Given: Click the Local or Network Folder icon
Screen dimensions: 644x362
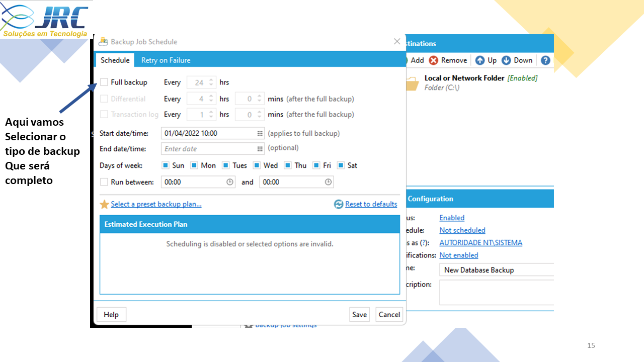Looking at the screenshot, I should (412, 83).
